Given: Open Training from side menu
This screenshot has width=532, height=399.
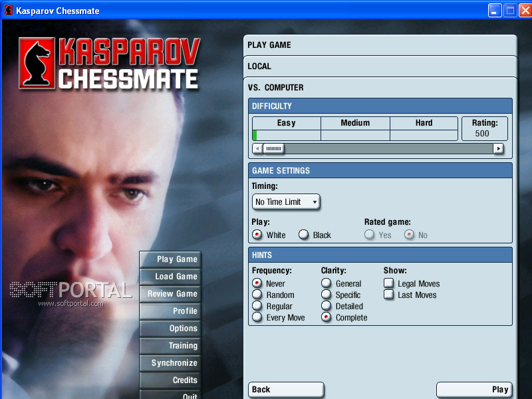Looking at the screenshot, I should tap(170, 346).
